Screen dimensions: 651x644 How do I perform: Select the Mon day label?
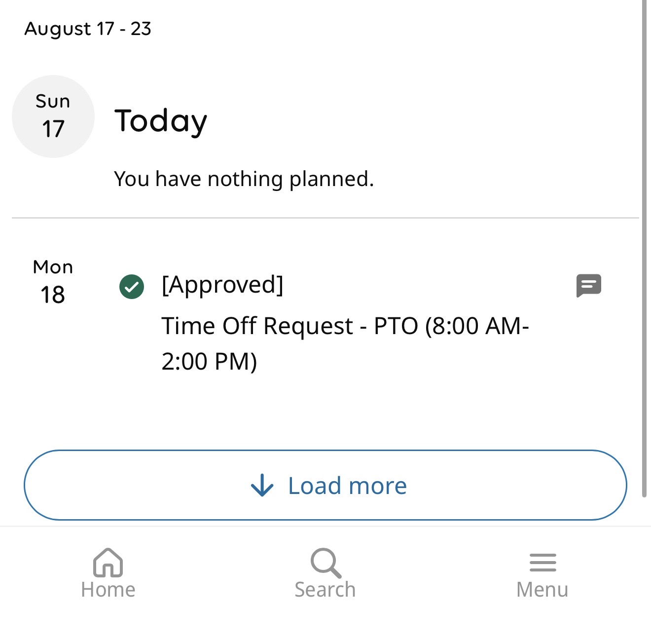pyautogui.click(x=53, y=267)
